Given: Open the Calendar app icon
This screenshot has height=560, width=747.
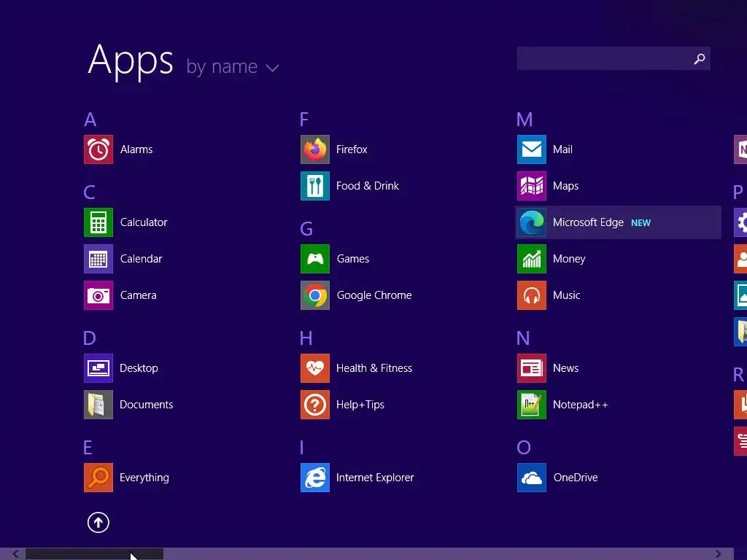Looking at the screenshot, I should 98,259.
